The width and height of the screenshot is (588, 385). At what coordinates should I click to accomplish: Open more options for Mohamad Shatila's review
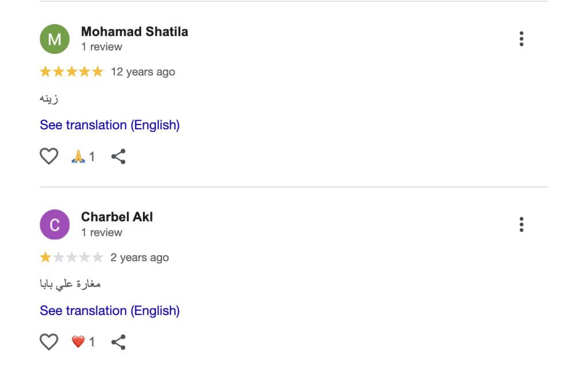coord(521,39)
